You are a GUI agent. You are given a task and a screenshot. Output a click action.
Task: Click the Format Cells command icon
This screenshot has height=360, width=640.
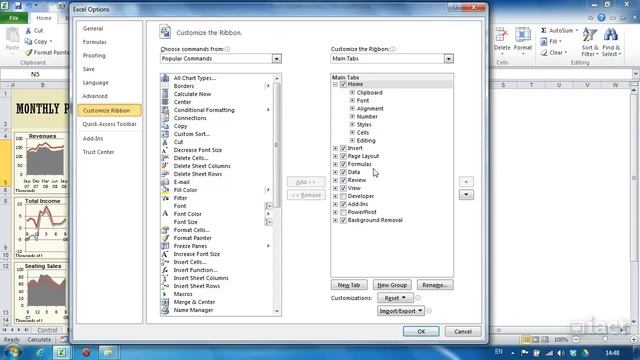click(165, 230)
